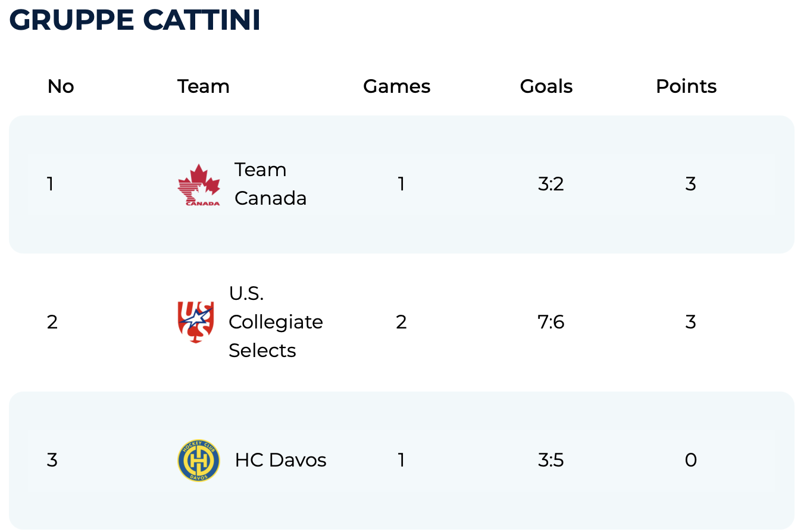The width and height of the screenshot is (807, 532).
Task: Click the HC Davos club logo
Action: coord(199,460)
